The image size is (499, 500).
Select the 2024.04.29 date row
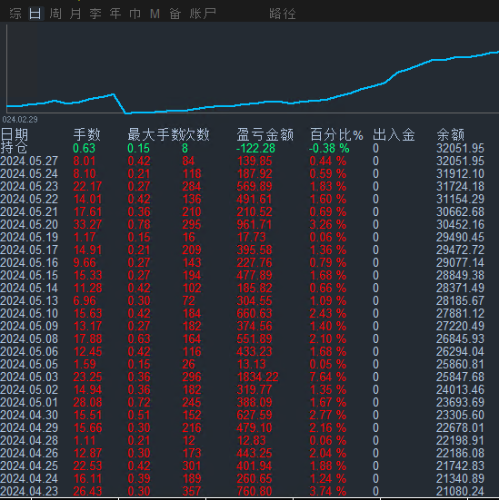pyautogui.click(x=29, y=428)
